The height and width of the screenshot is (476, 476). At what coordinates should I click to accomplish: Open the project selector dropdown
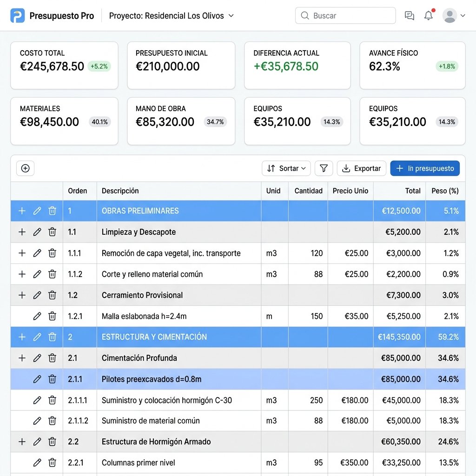coord(172,15)
